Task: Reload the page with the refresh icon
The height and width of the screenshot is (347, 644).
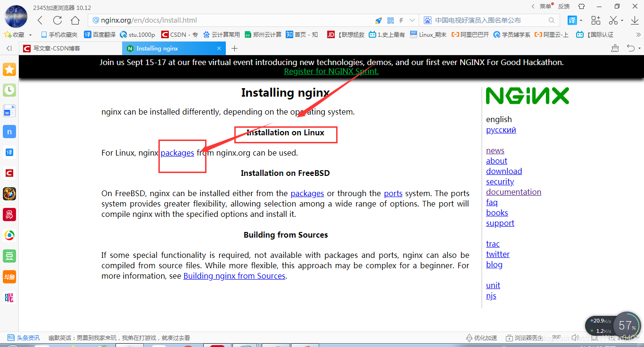Action: click(58, 20)
